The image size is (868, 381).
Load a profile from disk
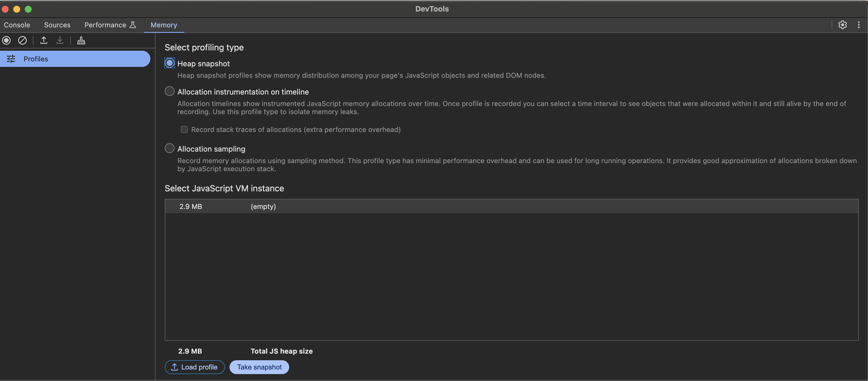pos(194,367)
